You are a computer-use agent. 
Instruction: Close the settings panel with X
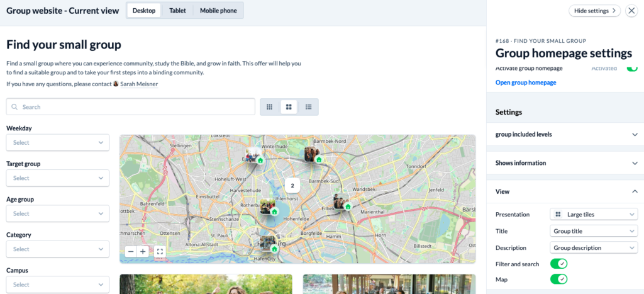pyautogui.click(x=631, y=11)
